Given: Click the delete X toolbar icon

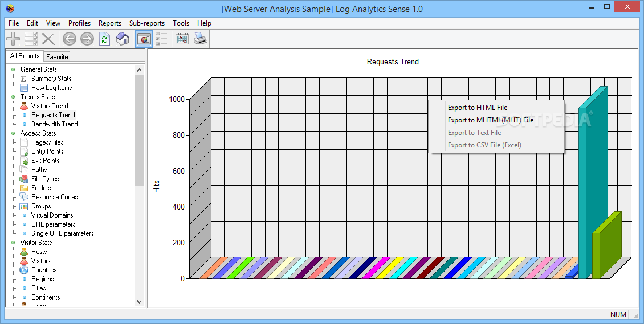Looking at the screenshot, I should click(48, 39).
